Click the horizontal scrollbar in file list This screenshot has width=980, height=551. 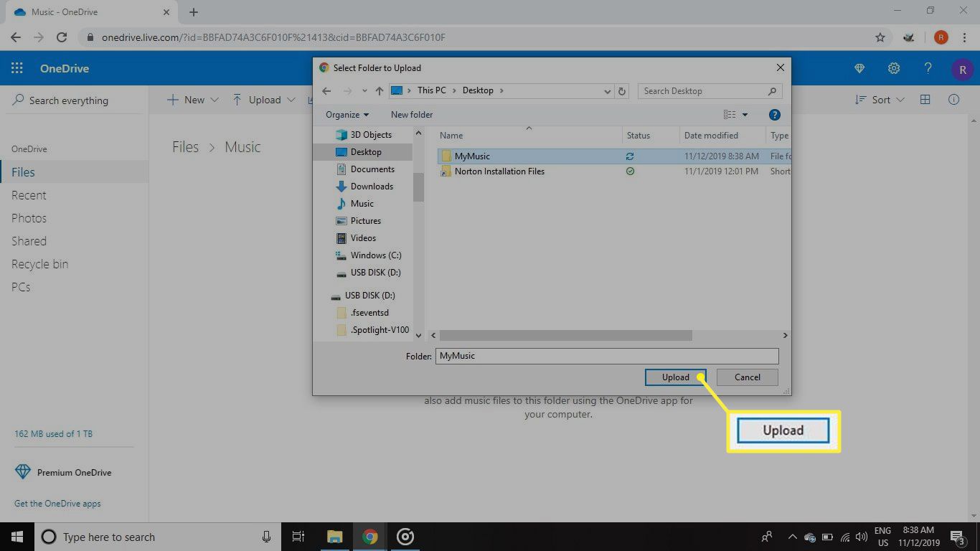(566, 336)
